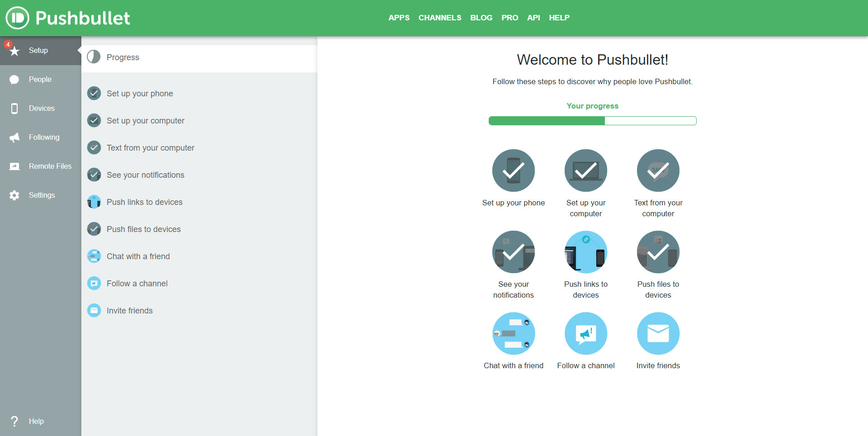Viewport: 868px width, 436px height.
Task: Open the large Chat with a friend circle
Action: (514, 333)
